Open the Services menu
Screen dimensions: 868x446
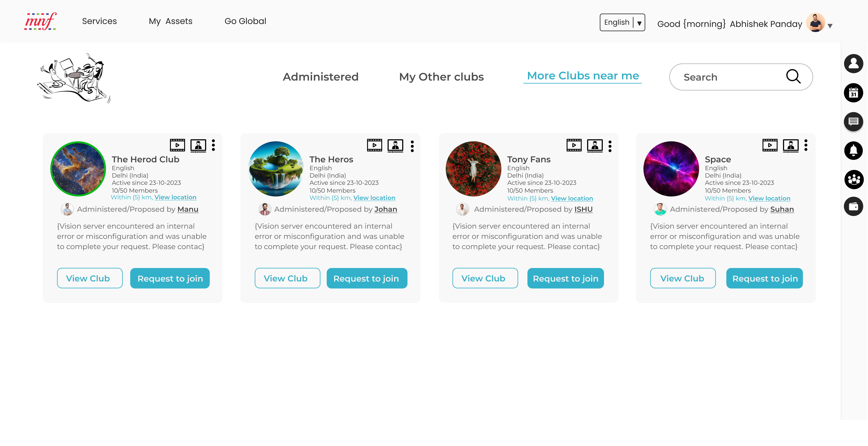[99, 21]
